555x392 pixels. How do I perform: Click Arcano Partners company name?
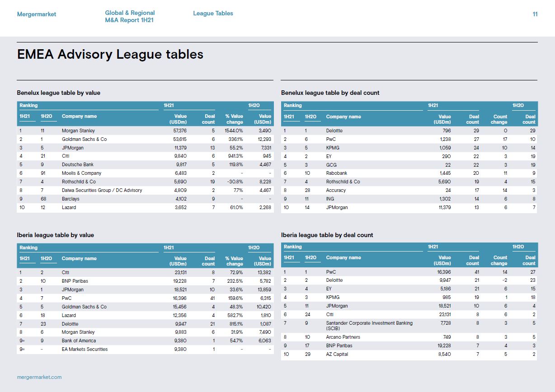pyautogui.click(x=343, y=337)
